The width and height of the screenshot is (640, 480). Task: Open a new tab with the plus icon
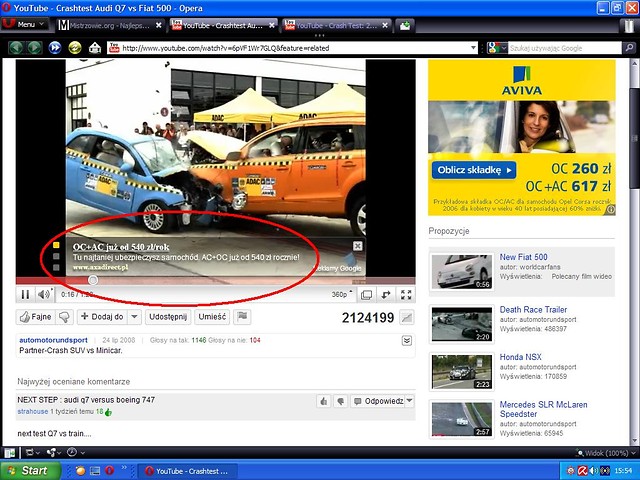coord(405,26)
